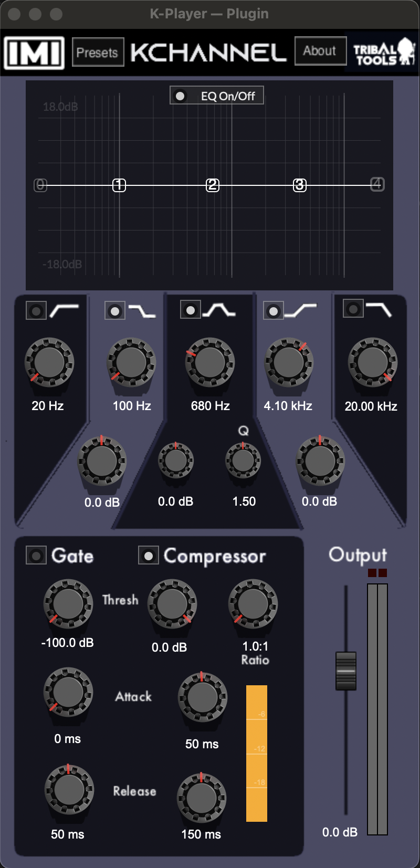Click the Compressor Ratio knob
The height and width of the screenshot is (868, 420).
[x=253, y=604]
